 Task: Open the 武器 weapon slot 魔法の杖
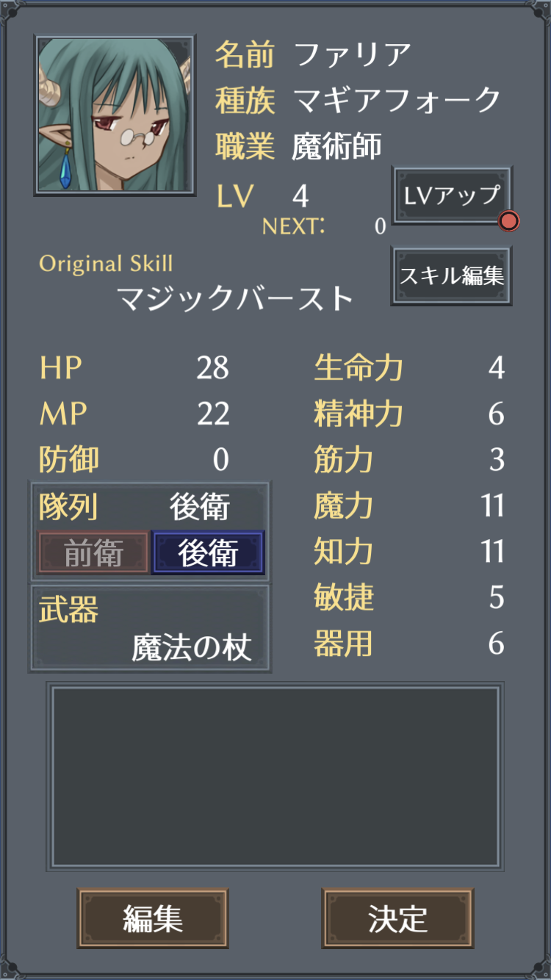click(x=150, y=629)
